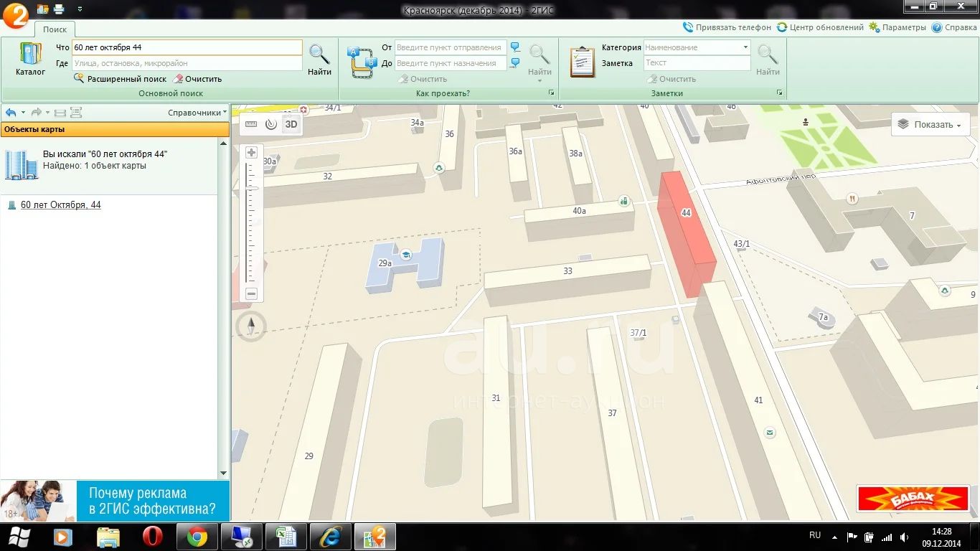The width and height of the screenshot is (980, 551).
Task: Click the small building icon beside result
Action: click(11, 205)
